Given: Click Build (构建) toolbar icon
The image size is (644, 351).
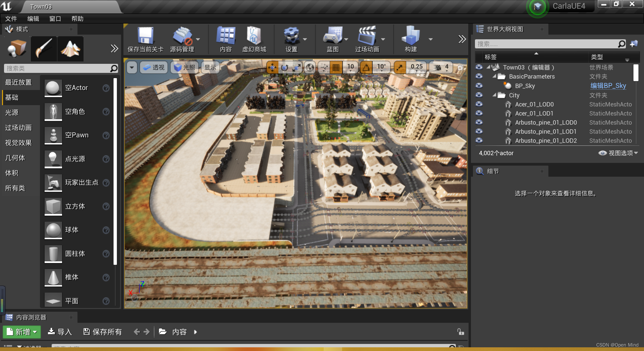Looking at the screenshot, I should (411, 36).
